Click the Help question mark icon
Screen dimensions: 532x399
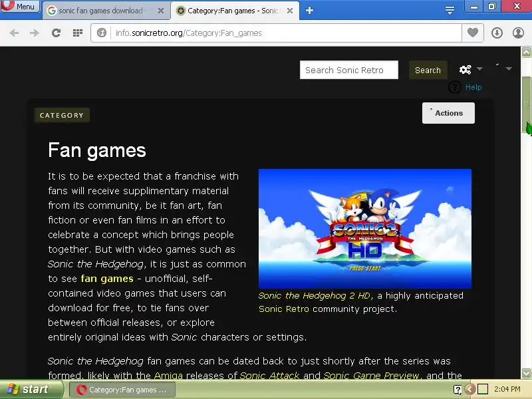click(x=455, y=87)
